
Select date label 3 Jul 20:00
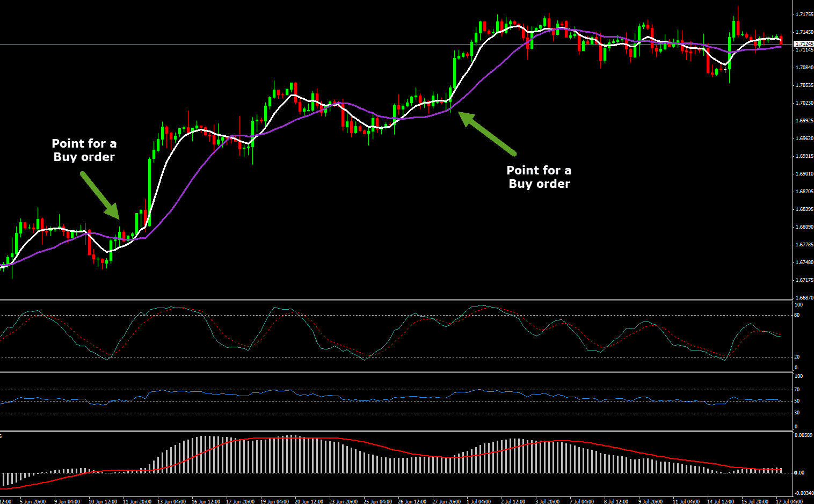[x=548, y=501]
